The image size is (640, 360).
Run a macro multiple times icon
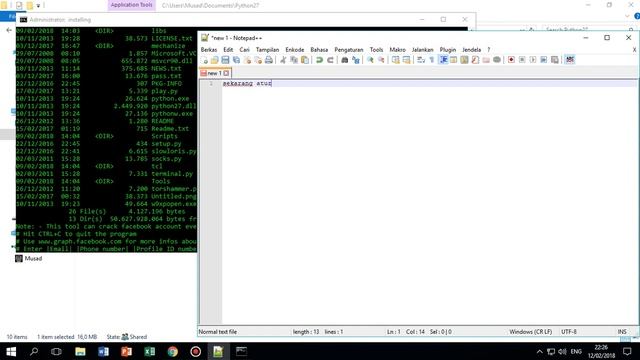coord(544,60)
